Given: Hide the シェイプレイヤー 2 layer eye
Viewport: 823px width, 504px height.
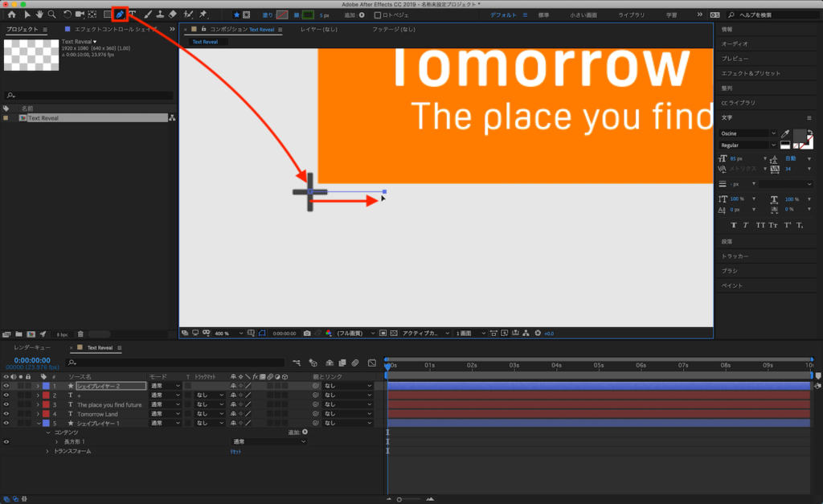Looking at the screenshot, I should tap(6, 386).
